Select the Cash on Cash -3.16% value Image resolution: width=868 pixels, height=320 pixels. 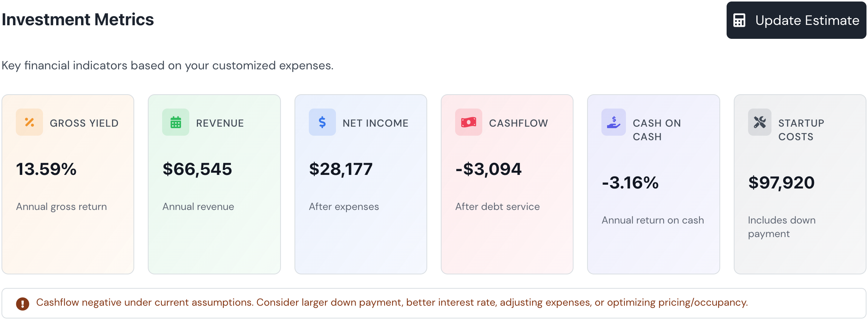630,183
